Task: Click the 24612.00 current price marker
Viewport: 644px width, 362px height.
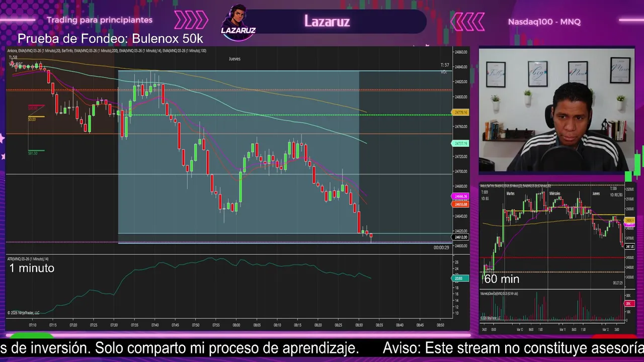Action: point(460,237)
